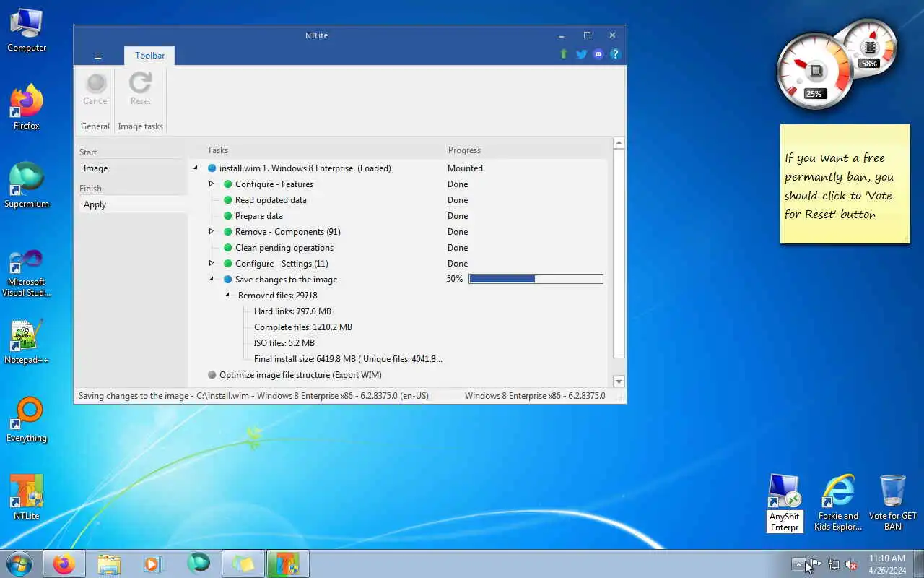Click the grey dot beside Optimize image file structure
This screenshot has width=924, height=578.
pyautogui.click(x=212, y=375)
